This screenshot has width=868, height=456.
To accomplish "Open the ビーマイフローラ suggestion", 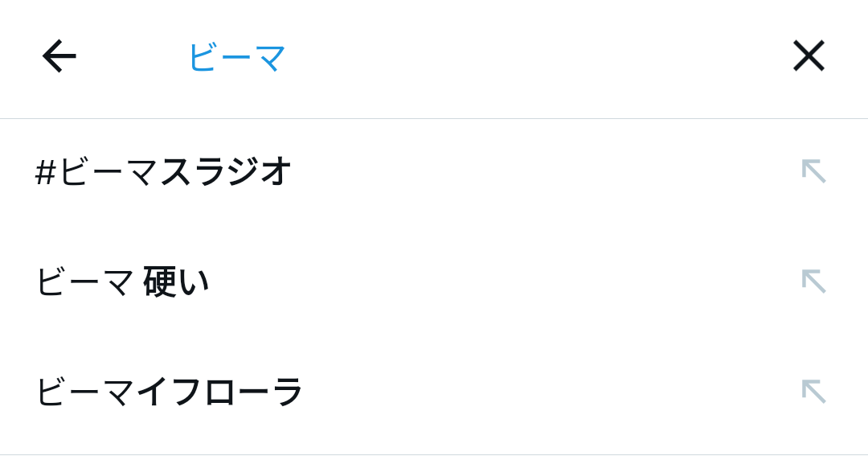I will click(169, 392).
